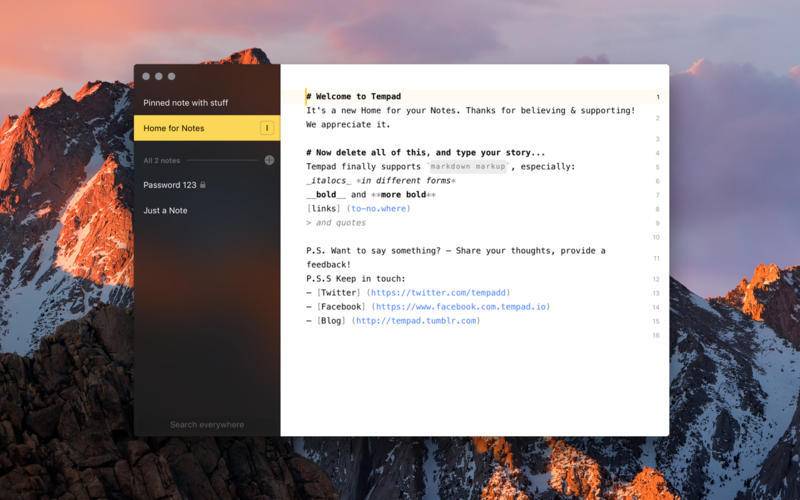This screenshot has height=500, width=800.
Task: Open the twitter.com/tempadd link
Action: [x=438, y=292]
